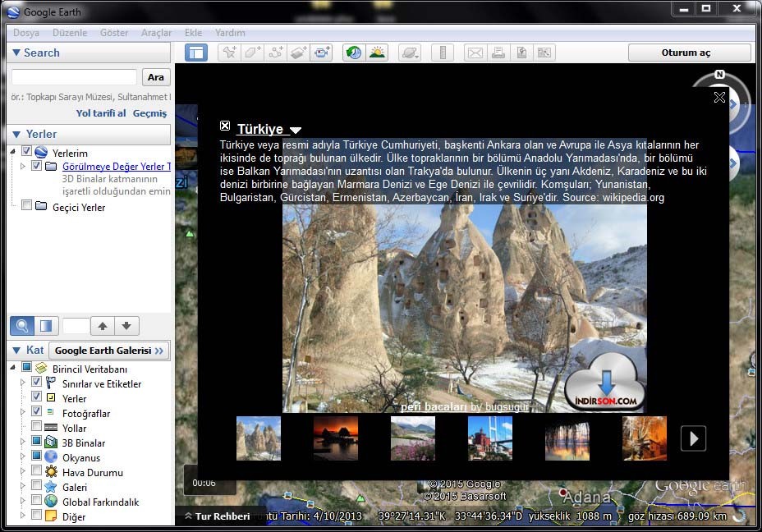The width and height of the screenshot is (762, 532).
Task: Save image using toolbar icon
Action: [x=521, y=53]
